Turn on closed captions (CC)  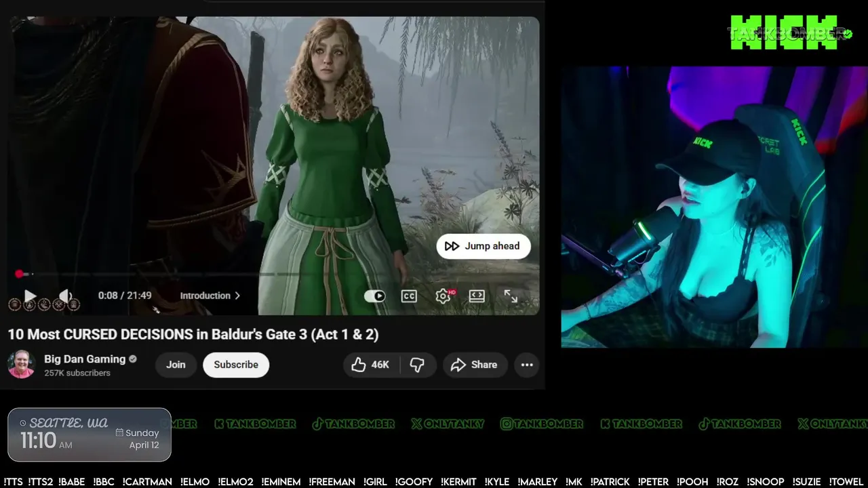point(409,296)
